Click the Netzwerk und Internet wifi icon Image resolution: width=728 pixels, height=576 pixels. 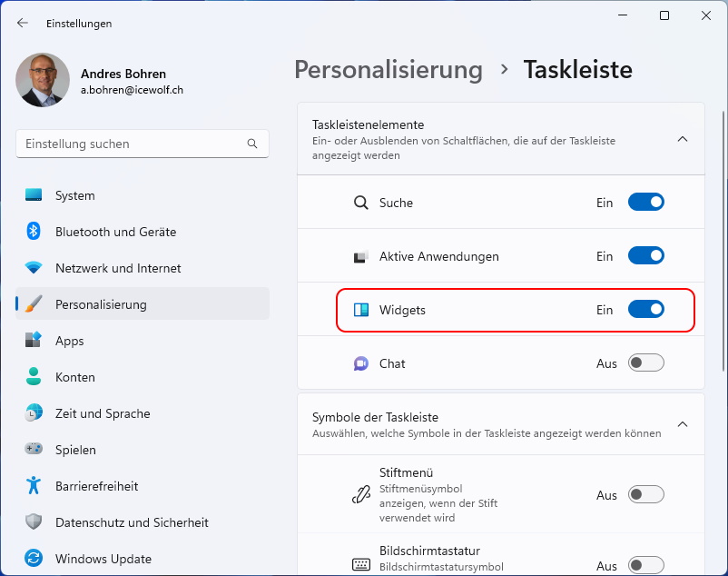[x=34, y=268]
